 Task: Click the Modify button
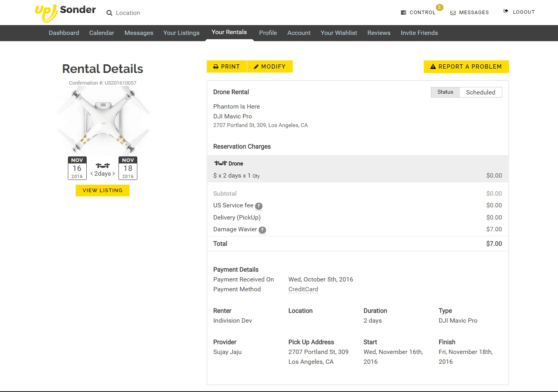[x=270, y=67]
